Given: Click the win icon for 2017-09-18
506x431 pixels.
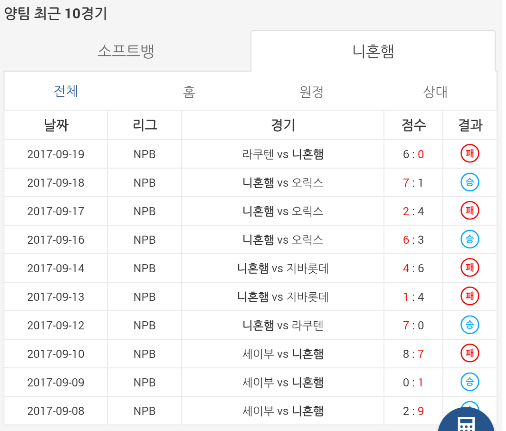Looking at the screenshot, I should [x=470, y=182].
